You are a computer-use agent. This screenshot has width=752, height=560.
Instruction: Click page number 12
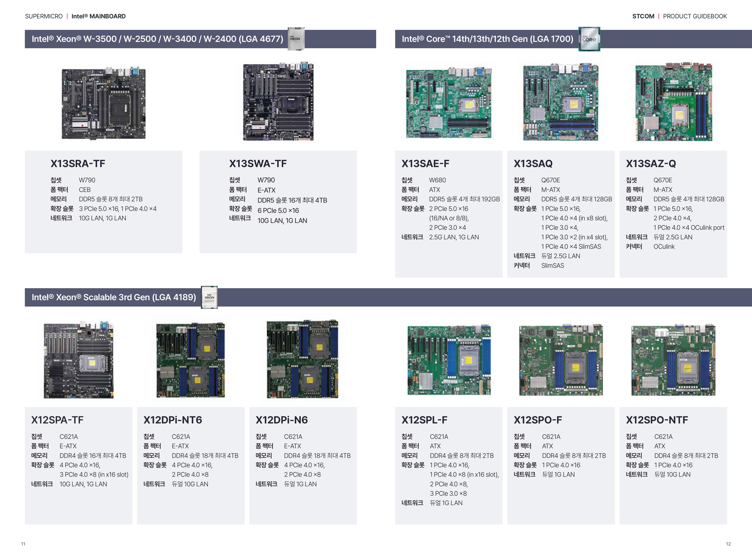coord(728,544)
